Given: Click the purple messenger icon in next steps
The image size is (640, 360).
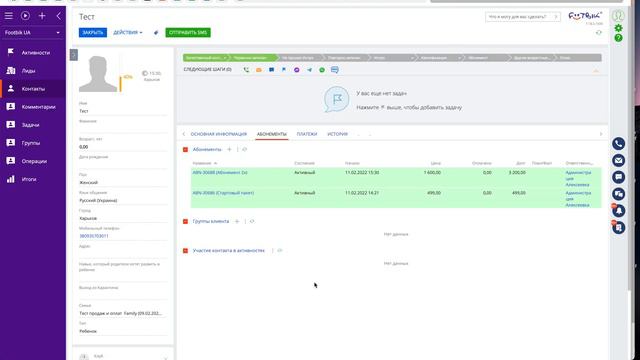Looking at the screenshot, I should [297, 70].
